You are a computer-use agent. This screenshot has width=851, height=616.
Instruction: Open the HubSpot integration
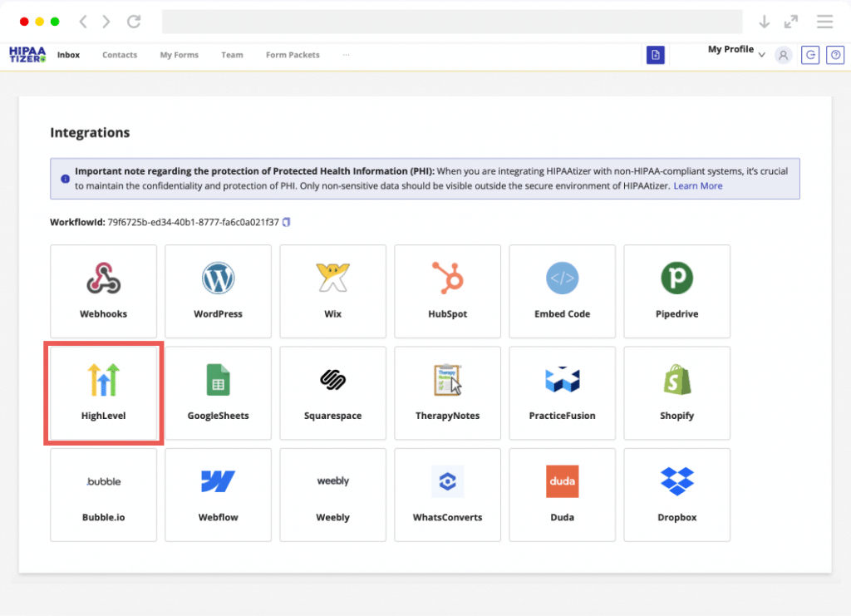[x=447, y=291]
